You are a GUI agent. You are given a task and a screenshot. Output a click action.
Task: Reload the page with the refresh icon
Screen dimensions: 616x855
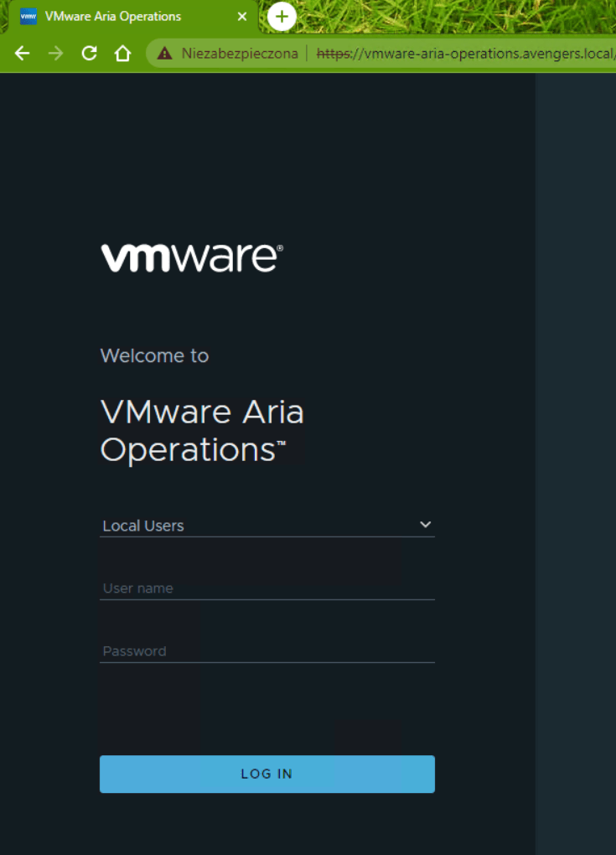click(89, 54)
